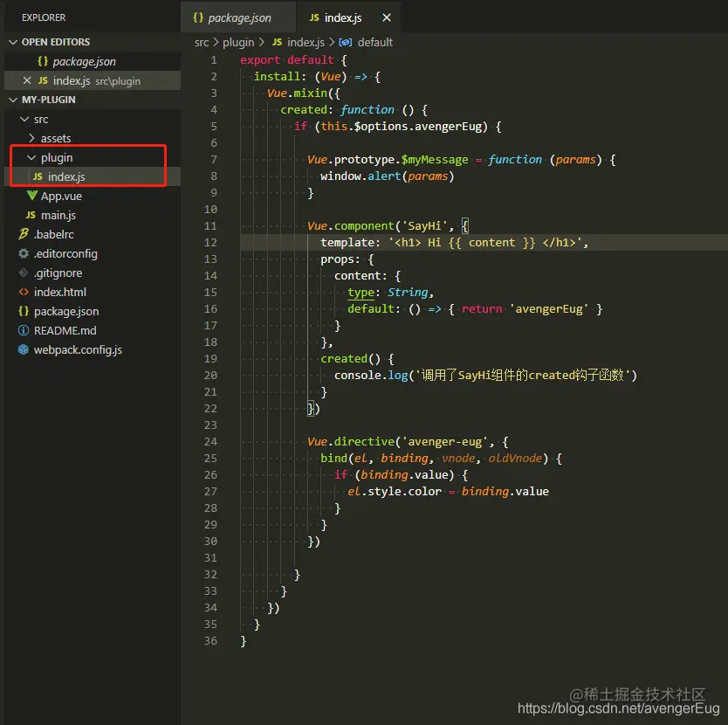
Task: Open the .gitignore file
Action: [93, 273]
